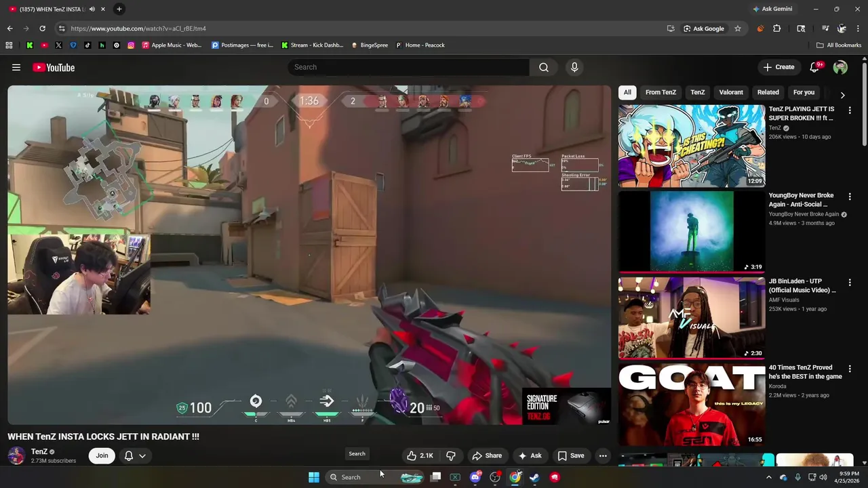Open TenZ PLAYING JETT video thumbnail
868x488 pixels.
pos(692,146)
